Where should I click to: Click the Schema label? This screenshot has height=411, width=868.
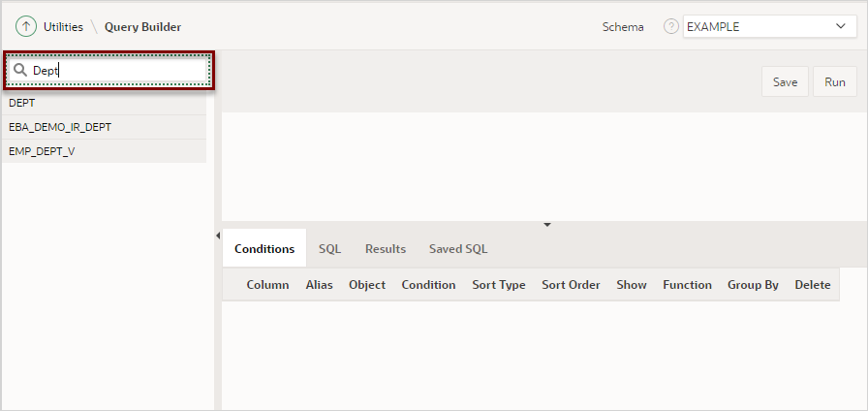pos(623,26)
